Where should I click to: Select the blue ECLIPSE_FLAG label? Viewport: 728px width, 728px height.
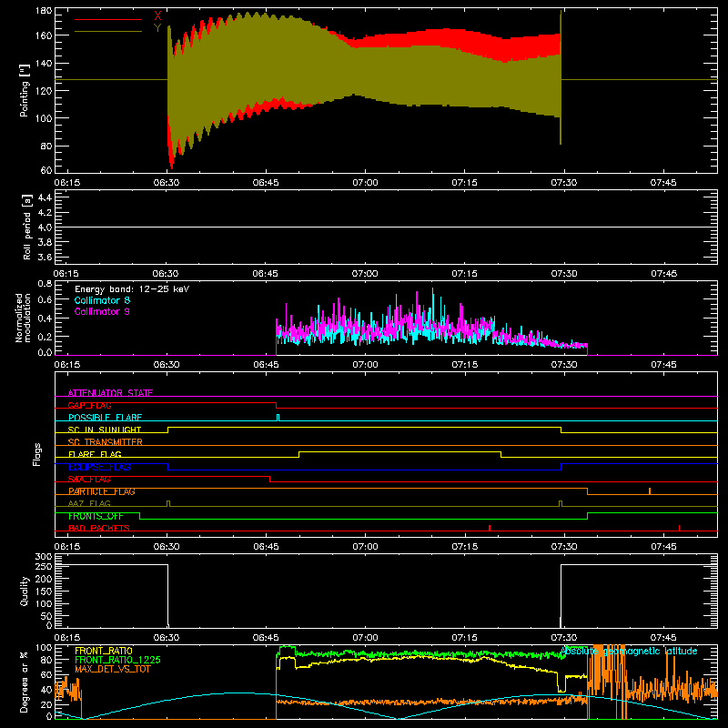(99, 467)
